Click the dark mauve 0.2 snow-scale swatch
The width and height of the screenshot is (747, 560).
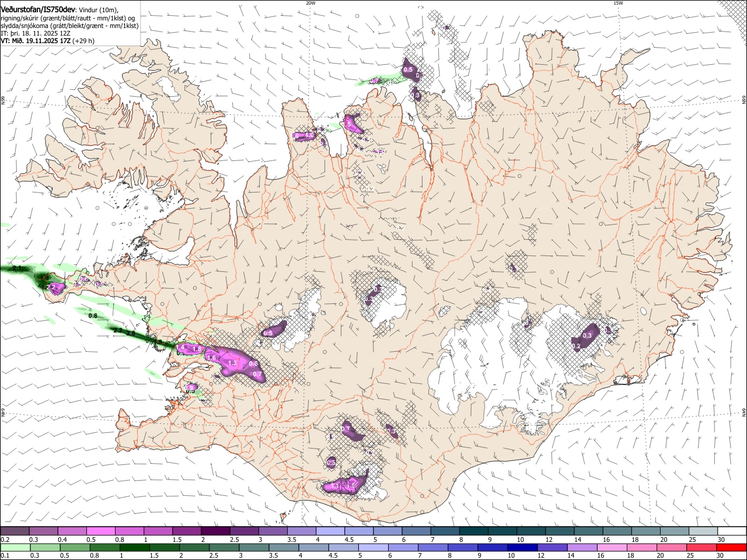click(x=15, y=531)
